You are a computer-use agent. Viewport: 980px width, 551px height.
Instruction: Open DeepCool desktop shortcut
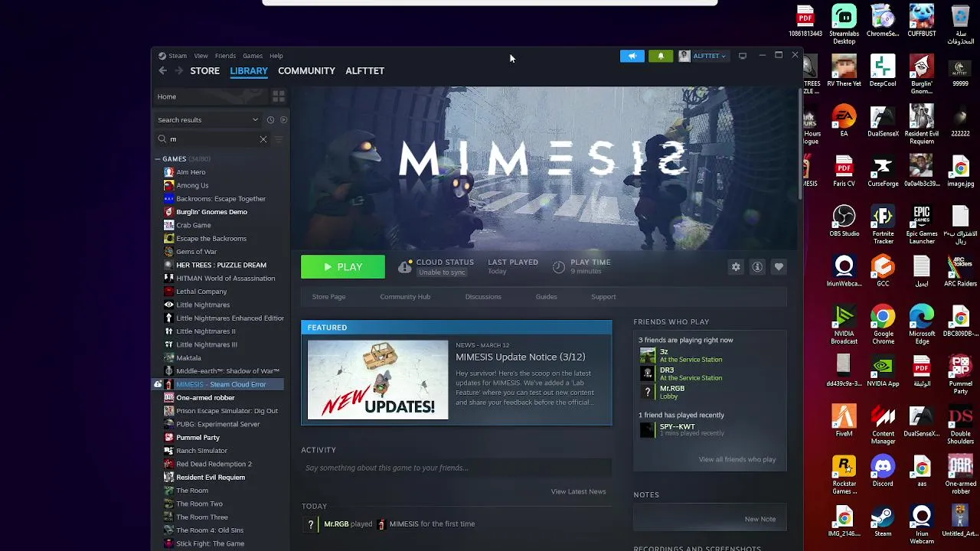[x=883, y=70]
